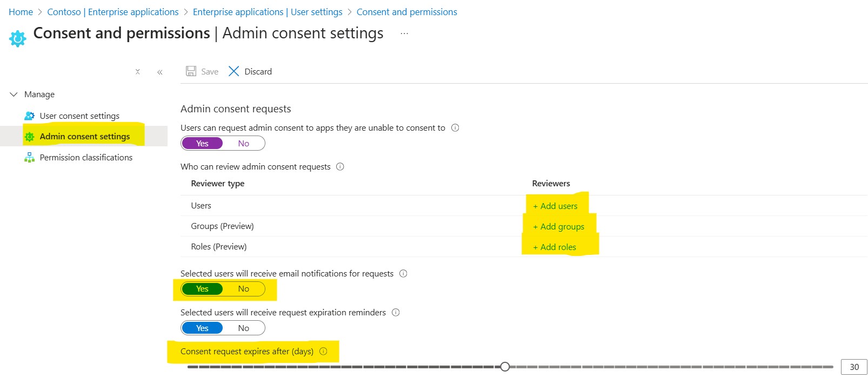Click the + Add groups link
The height and width of the screenshot is (378, 868).
point(558,226)
